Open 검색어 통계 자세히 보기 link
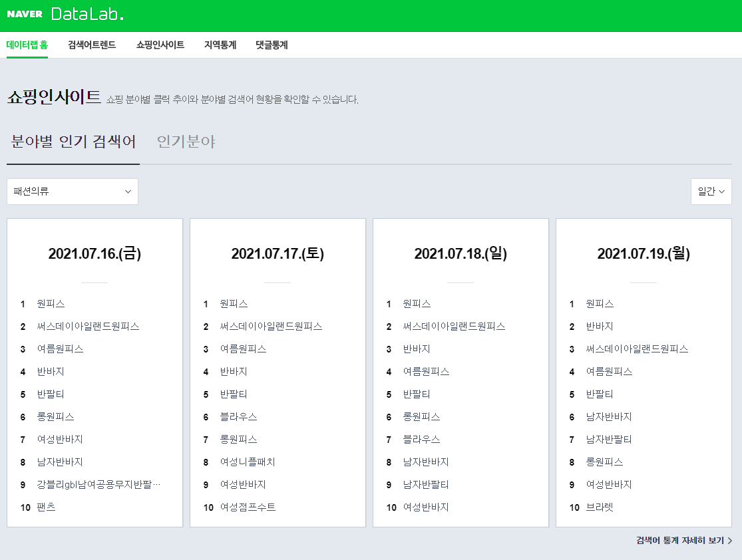This screenshot has width=742, height=560. pos(684,540)
